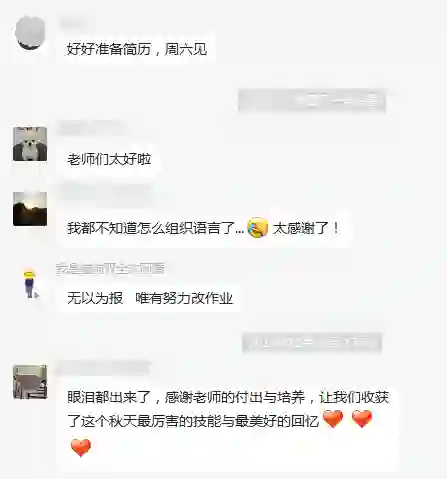Open the room photo avatar at bottom

click(30, 382)
